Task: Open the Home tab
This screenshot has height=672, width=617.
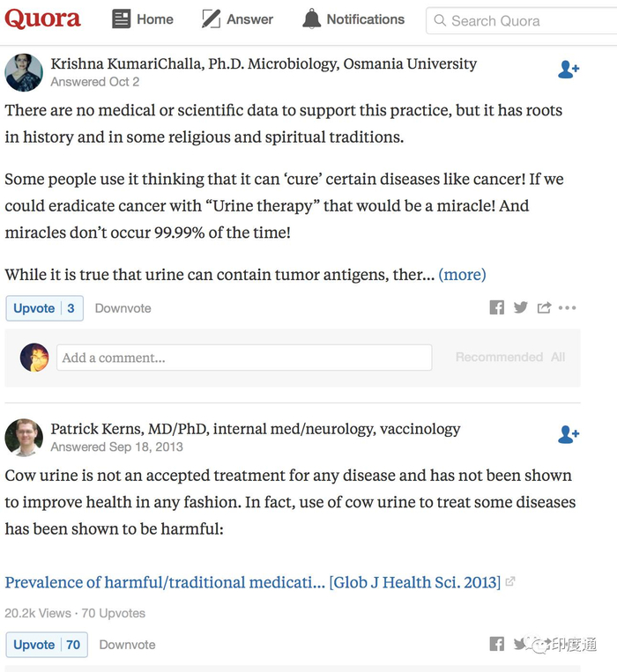Action: pyautogui.click(x=143, y=19)
